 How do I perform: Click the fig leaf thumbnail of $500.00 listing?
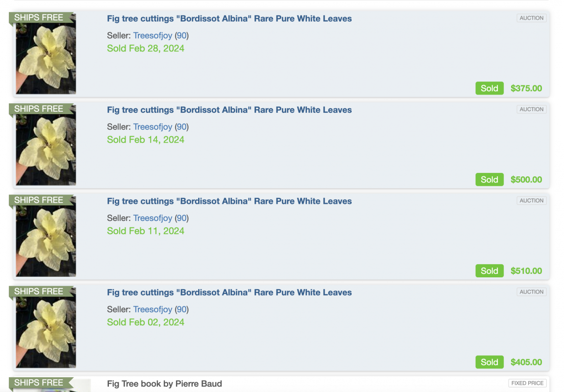click(46, 145)
